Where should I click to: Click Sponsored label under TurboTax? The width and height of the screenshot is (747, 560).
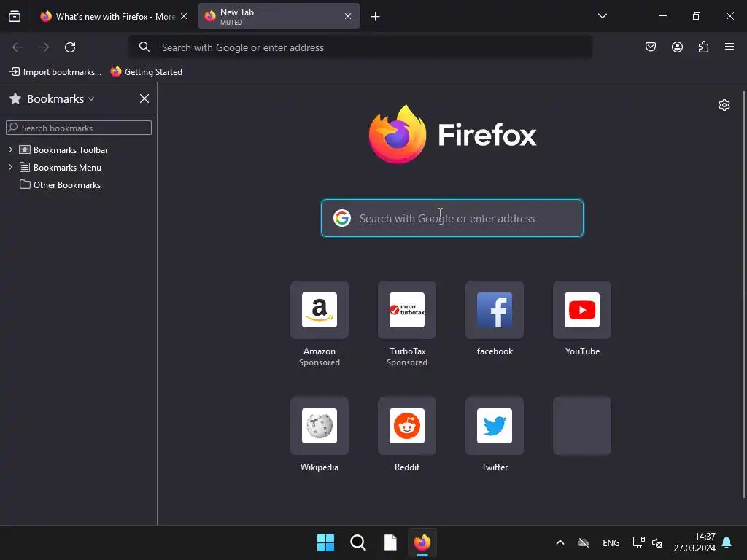click(407, 362)
